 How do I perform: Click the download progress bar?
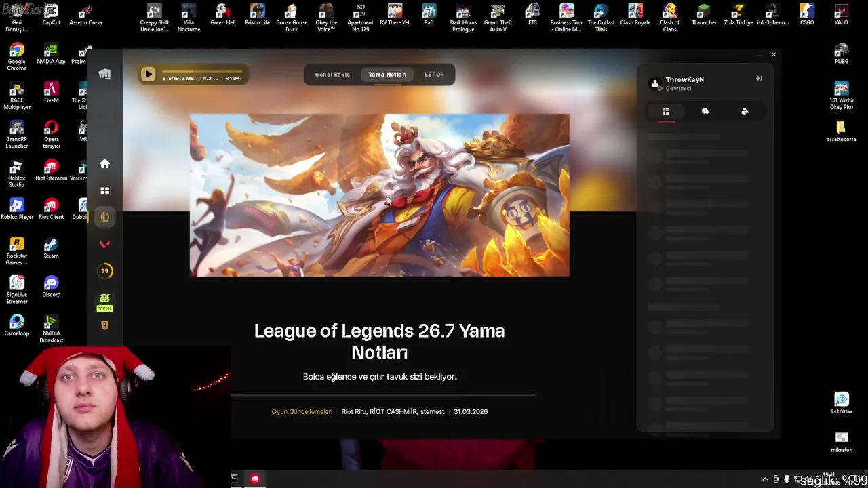(202, 70)
